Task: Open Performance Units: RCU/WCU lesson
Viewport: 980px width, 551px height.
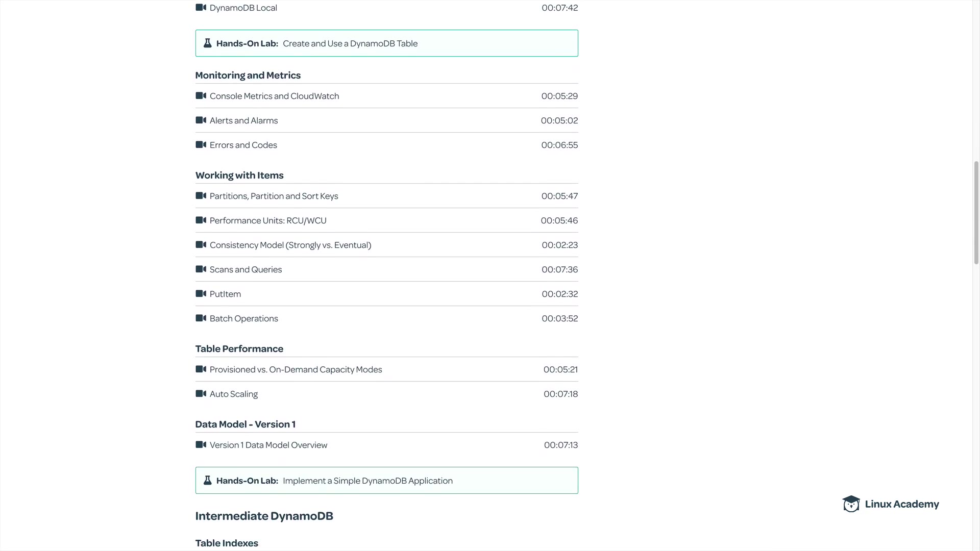Action: pyautogui.click(x=268, y=220)
